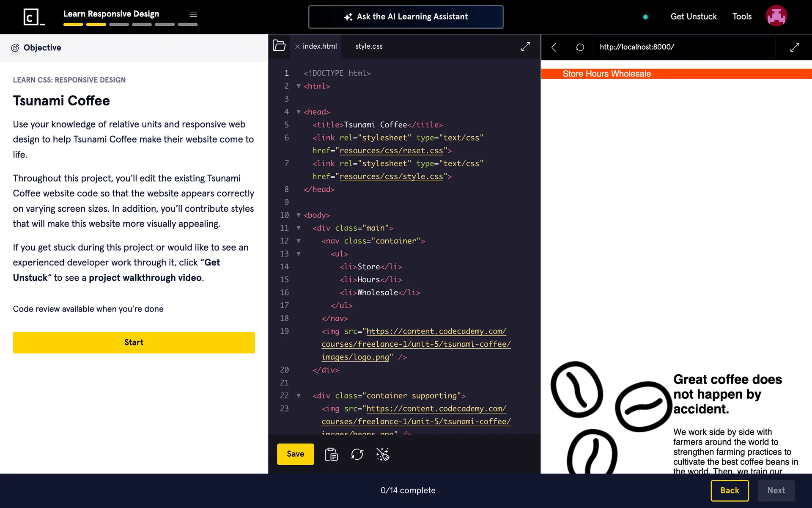Collapse the head tag fold arrow
Image resolution: width=812 pixels, height=508 pixels.
pos(299,112)
